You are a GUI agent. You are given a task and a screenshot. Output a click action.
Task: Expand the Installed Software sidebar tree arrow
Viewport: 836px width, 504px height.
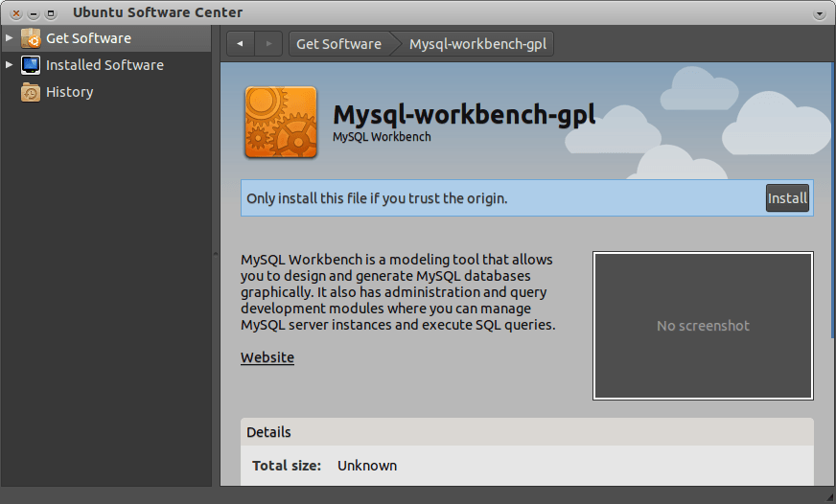(10, 65)
